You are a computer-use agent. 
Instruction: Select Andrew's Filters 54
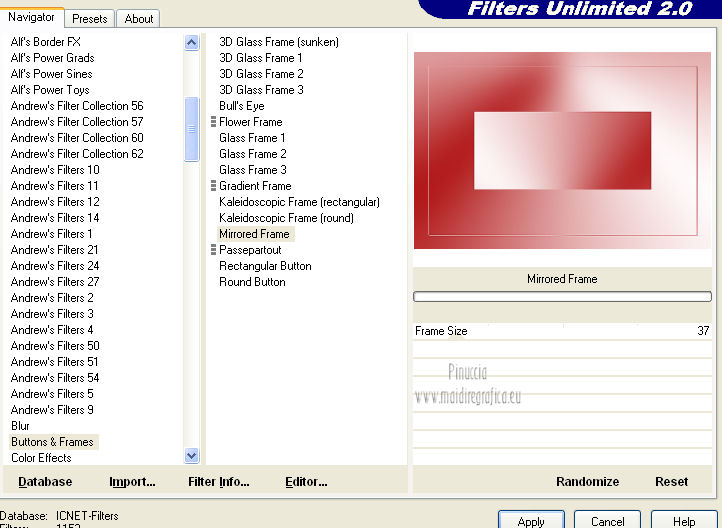click(x=55, y=378)
